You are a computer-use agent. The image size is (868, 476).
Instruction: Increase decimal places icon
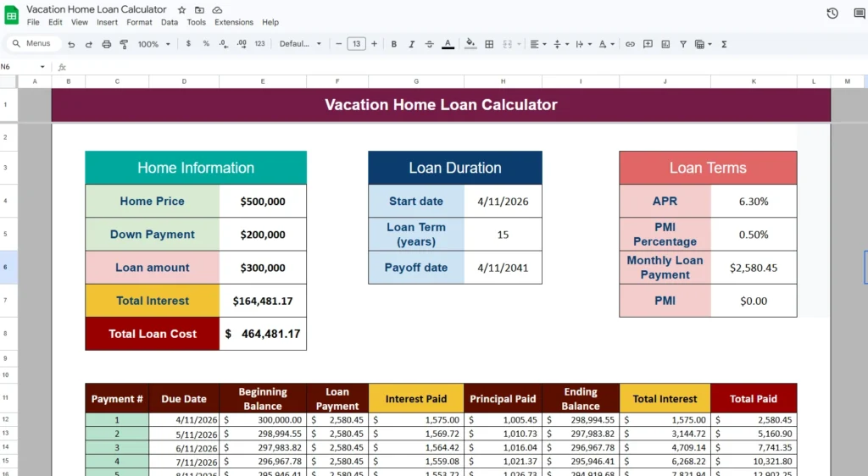tap(242, 44)
